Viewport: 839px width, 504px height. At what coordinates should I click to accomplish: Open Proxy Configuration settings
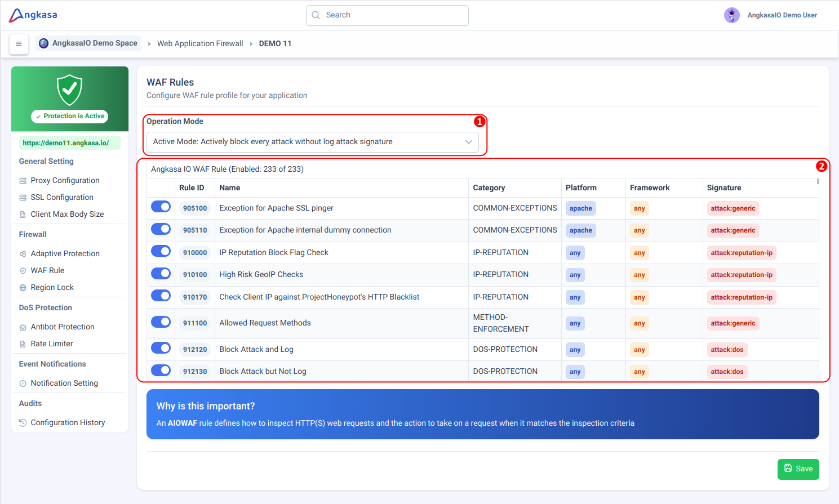coord(65,180)
